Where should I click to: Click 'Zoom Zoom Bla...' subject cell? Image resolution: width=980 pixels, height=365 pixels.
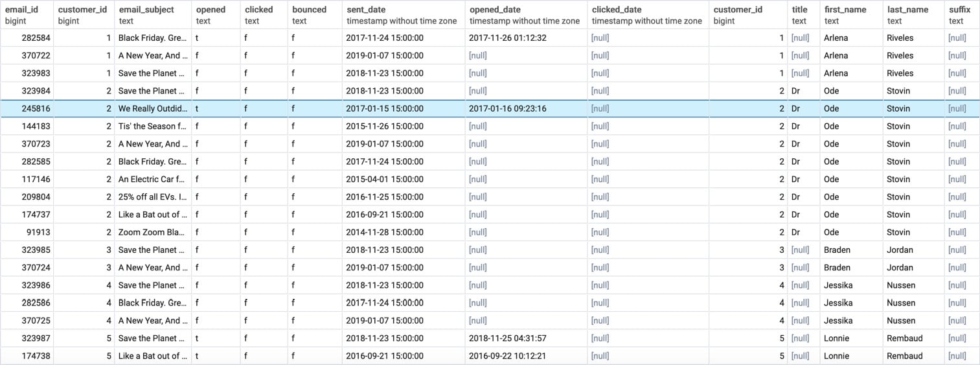click(x=153, y=232)
